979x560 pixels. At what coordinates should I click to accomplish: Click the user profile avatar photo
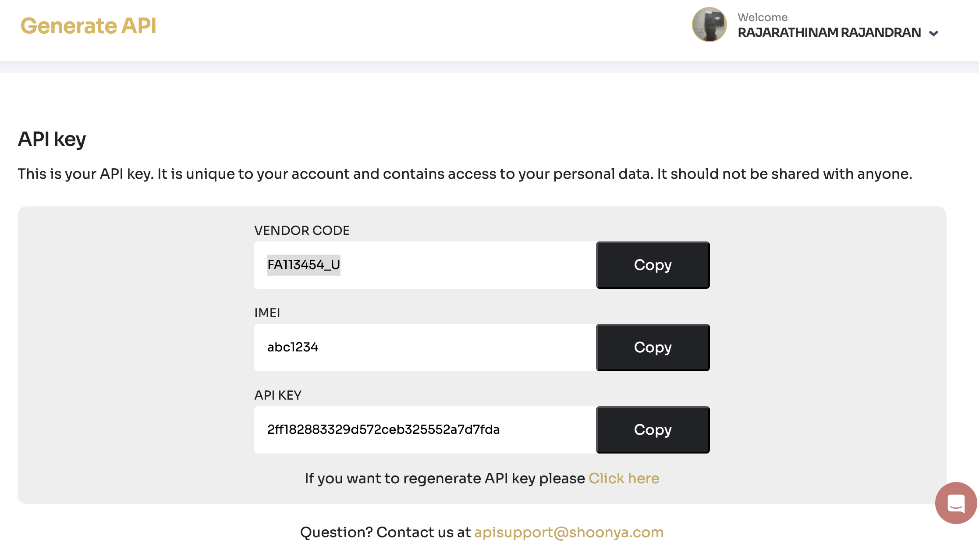pos(709,25)
